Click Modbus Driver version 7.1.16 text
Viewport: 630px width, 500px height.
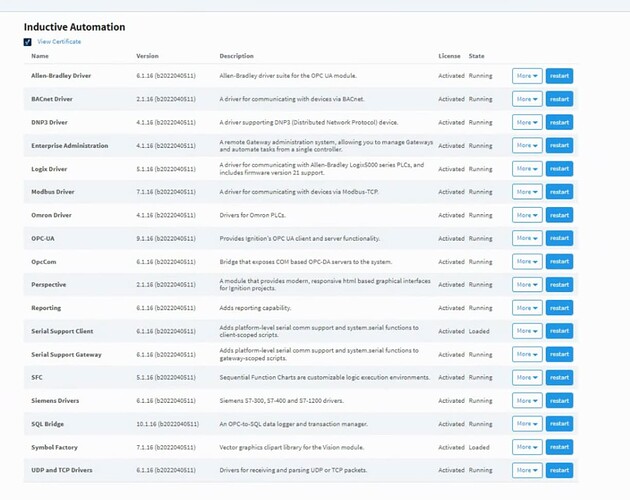coord(166,192)
